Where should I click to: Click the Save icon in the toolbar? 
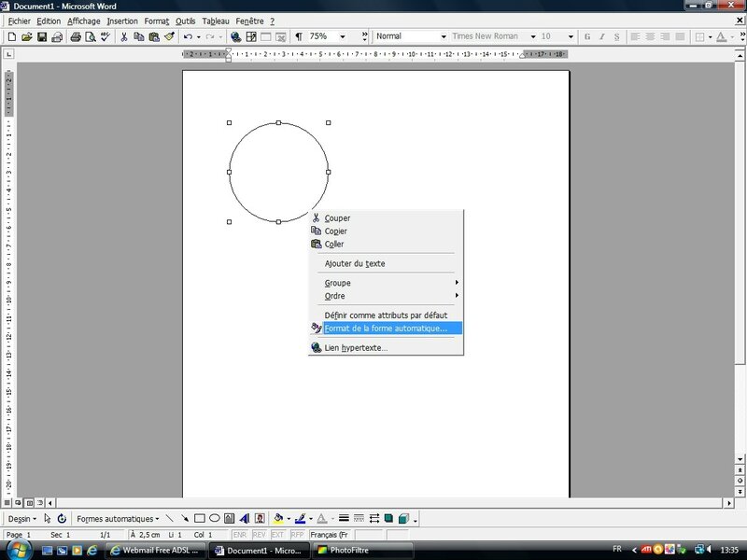tap(42, 36)
